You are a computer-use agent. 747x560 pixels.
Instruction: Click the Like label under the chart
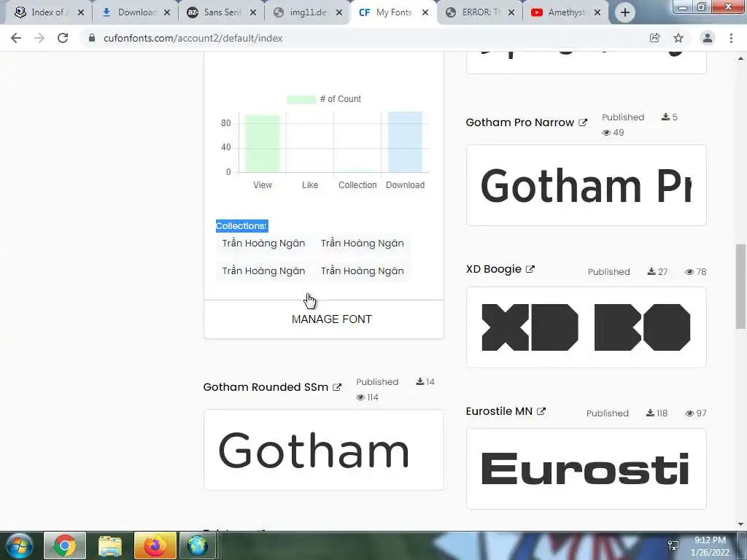coord(309,184)
